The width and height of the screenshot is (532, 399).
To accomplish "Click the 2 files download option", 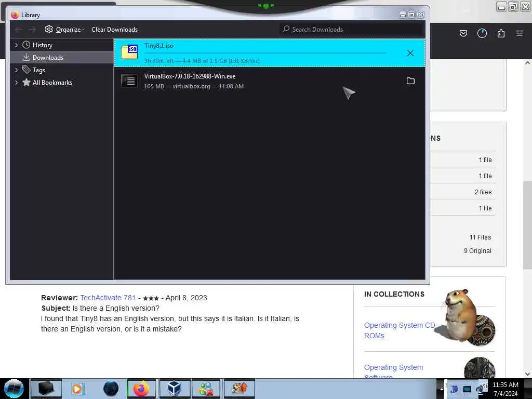I will pyautogui.click(x=483, y=192).
